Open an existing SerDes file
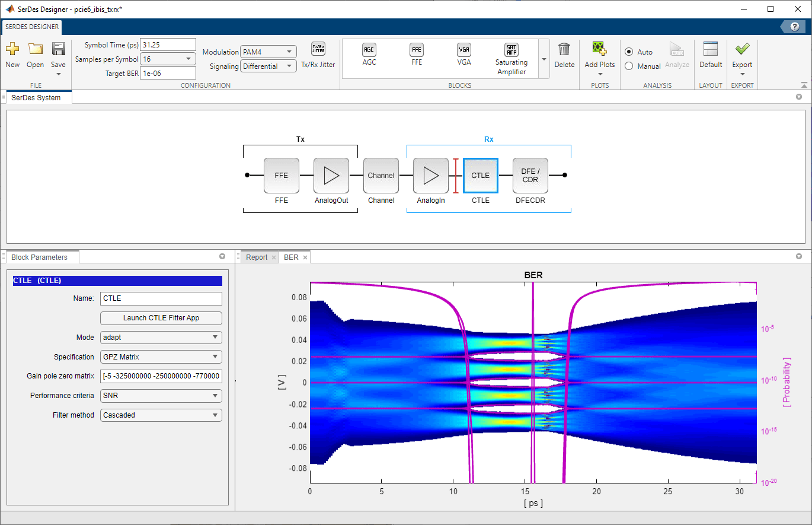Screen dimensions: 812x525 click(35, 56)
